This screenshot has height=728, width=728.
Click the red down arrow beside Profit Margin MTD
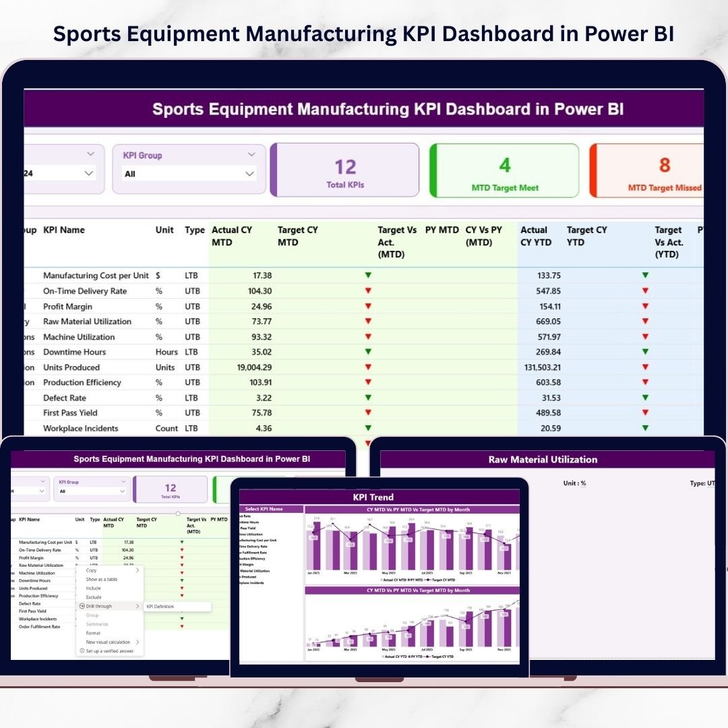368,306
